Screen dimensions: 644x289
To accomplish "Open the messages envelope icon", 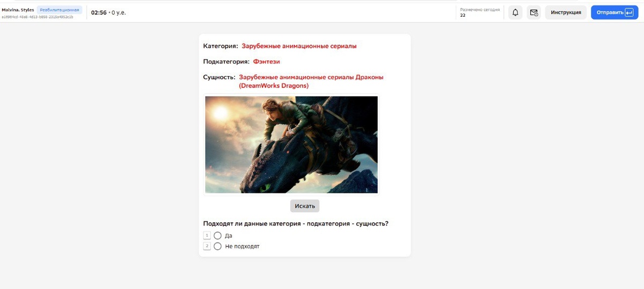I will coord(533,12).
